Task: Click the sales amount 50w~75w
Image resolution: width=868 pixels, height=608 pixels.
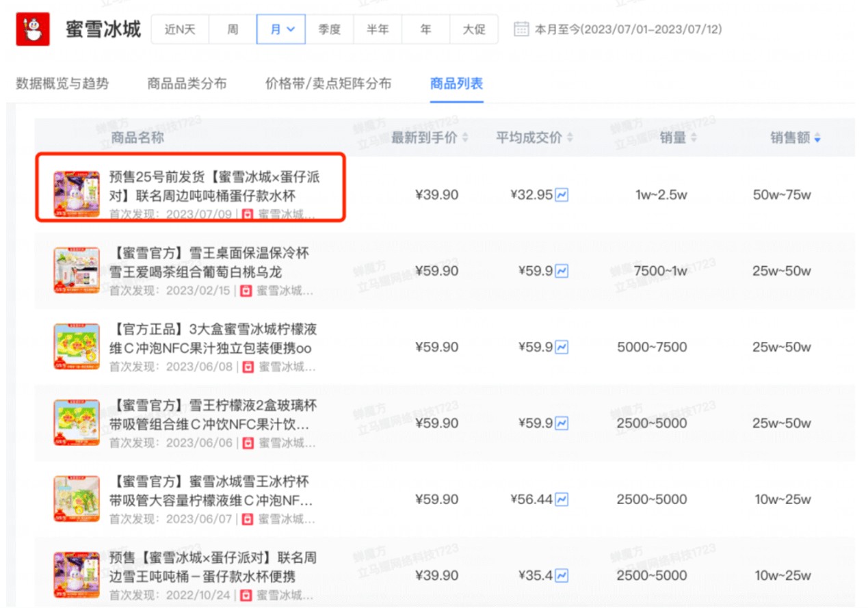Action: pos(782,195)
